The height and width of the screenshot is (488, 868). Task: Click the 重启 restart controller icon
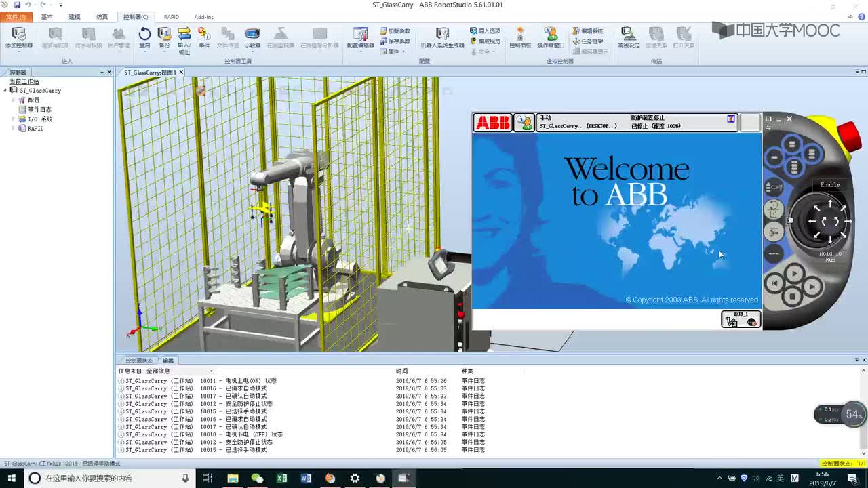144,38
